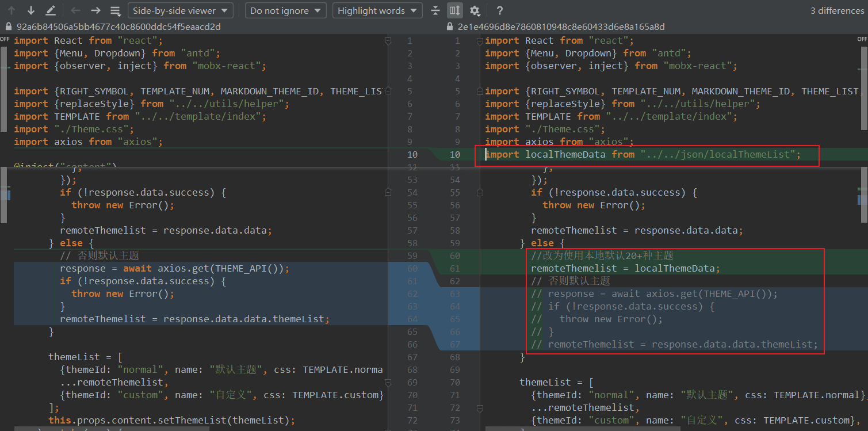Click inserted line import localThemeData in right pane
The height and width of the screenshot is (431, 868).
click(643, 154)
